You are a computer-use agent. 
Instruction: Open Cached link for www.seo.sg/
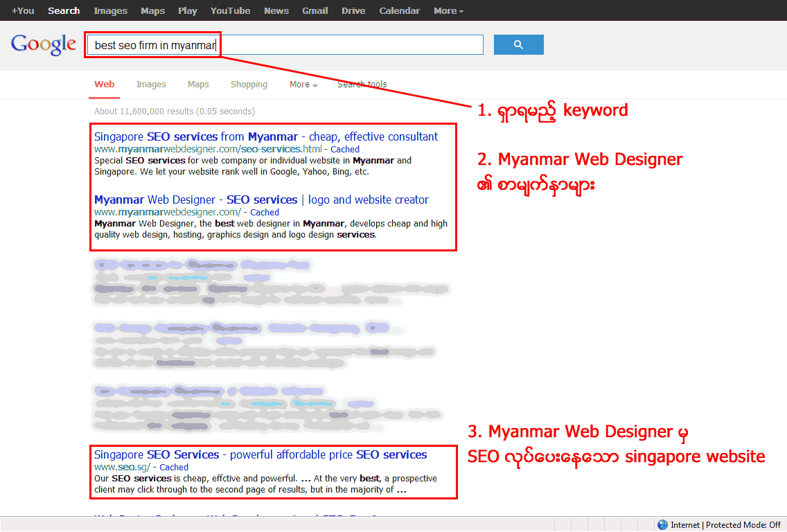174,468
